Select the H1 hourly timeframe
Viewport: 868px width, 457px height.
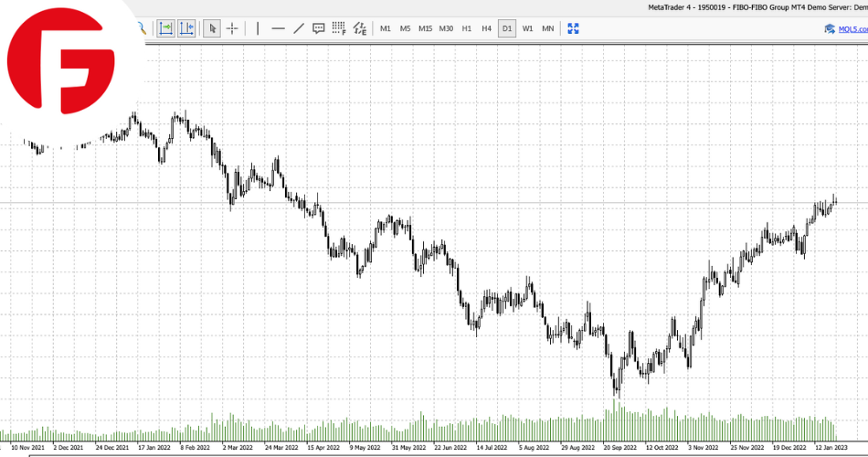point(467,28)
